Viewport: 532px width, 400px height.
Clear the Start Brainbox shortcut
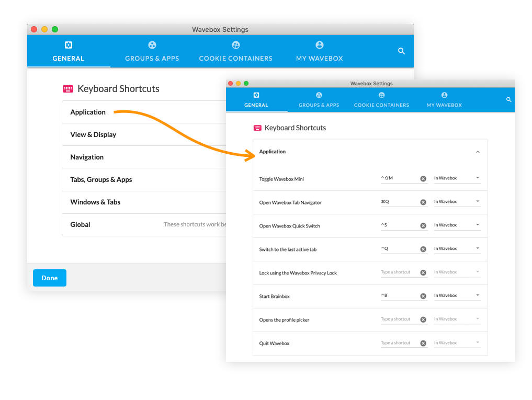(423, 296)
